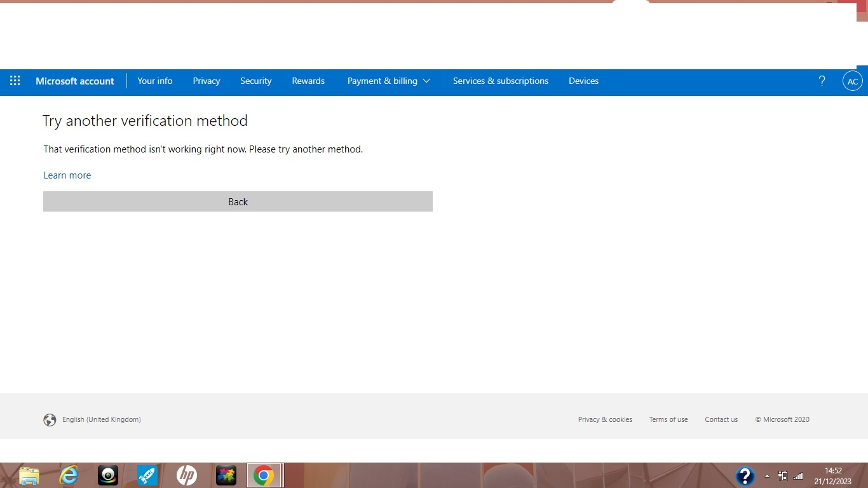868x488 pixels.
Task: Open Privacy & cookies footer link
Action: [x=605, y=419]
